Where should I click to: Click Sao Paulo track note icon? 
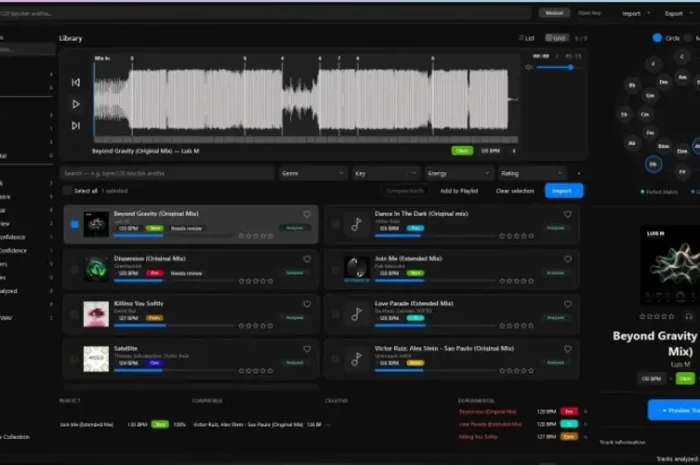pos(357,359)
